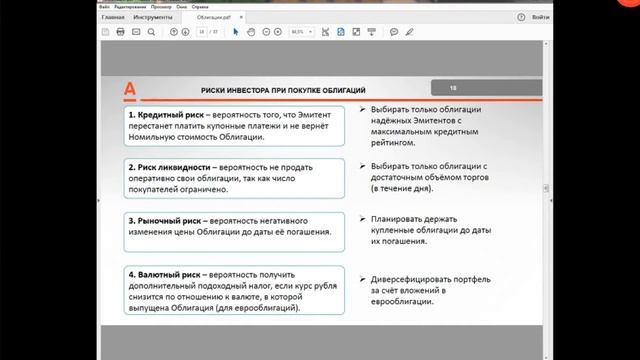Switch to Главная tab
Viewport: 640px width, 360px height.
click(113, 17)
